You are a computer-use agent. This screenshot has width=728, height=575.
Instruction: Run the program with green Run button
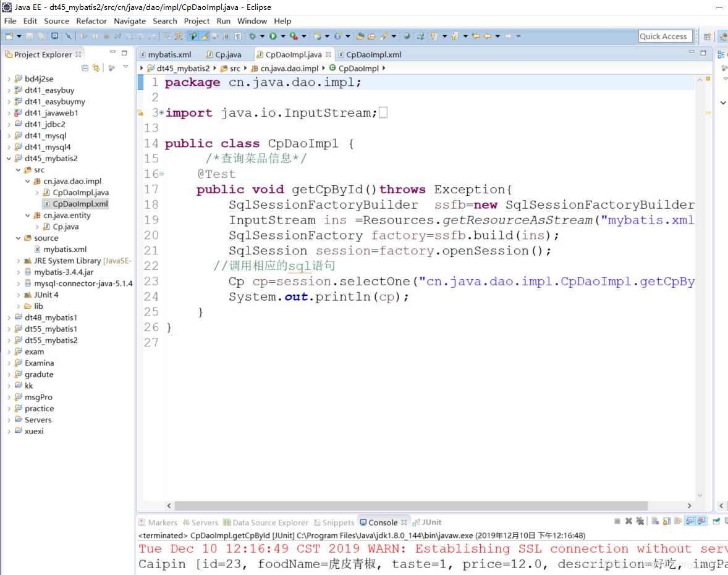click(x=273, y=36)
